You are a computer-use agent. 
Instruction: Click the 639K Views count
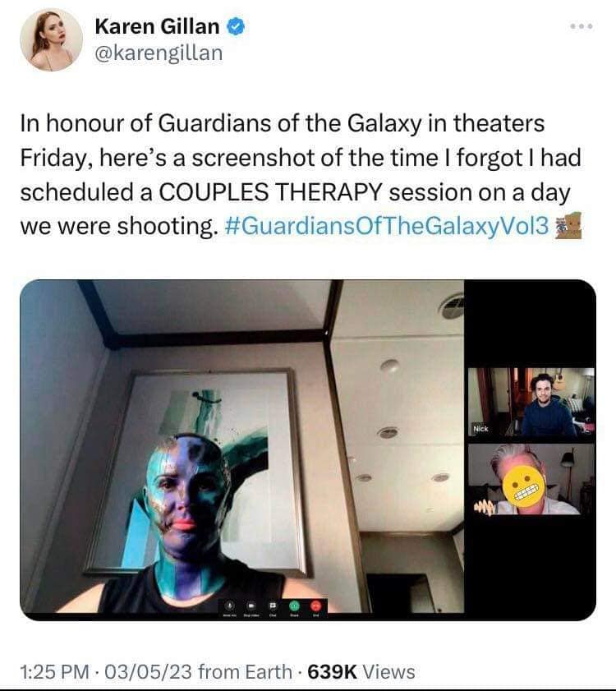361,672
